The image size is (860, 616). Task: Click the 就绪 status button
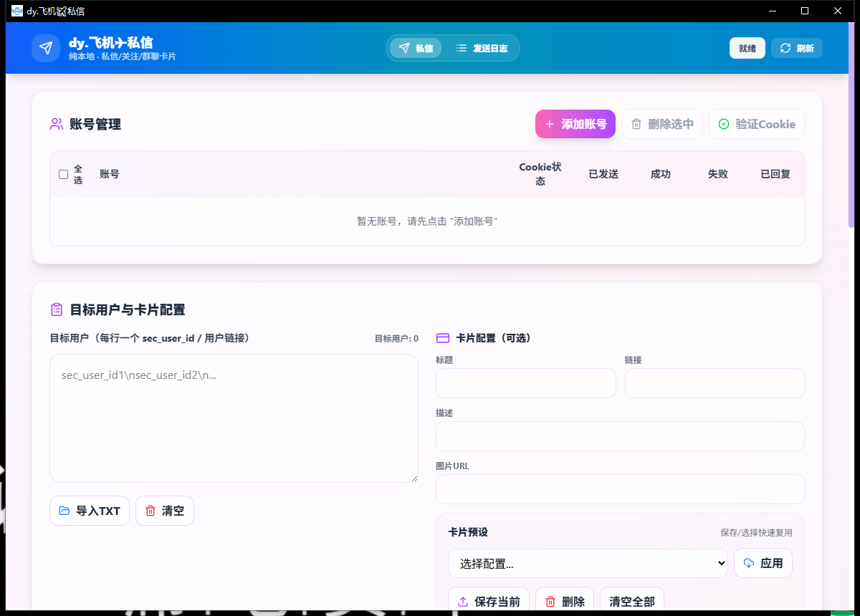(747, 48)
